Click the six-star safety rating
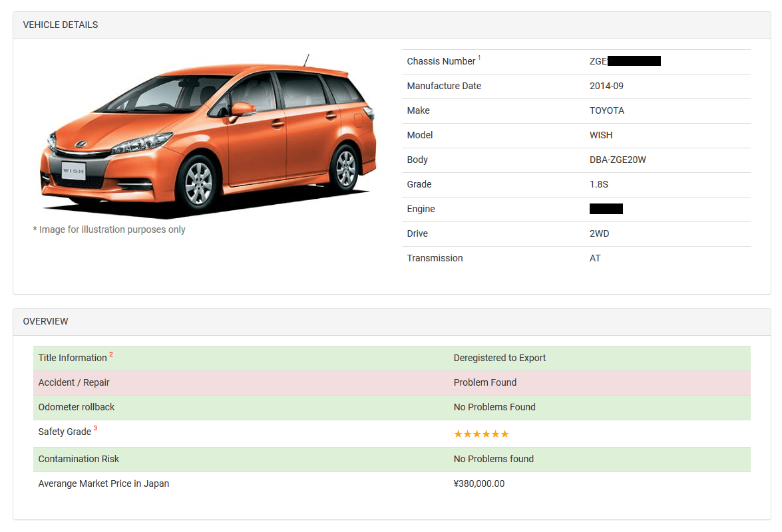Image resolution: width=782 pixels, height=532 pixels. (481, 434)
